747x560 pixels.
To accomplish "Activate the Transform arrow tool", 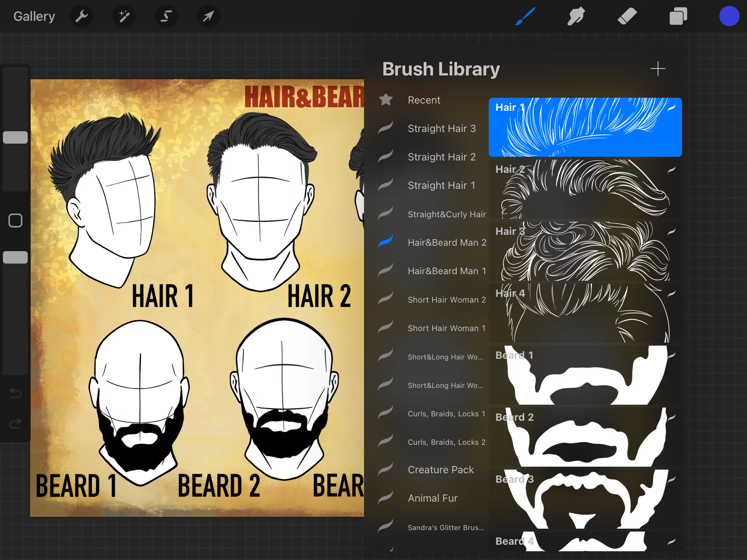I will pyautogui.click(x=208, y=16).
